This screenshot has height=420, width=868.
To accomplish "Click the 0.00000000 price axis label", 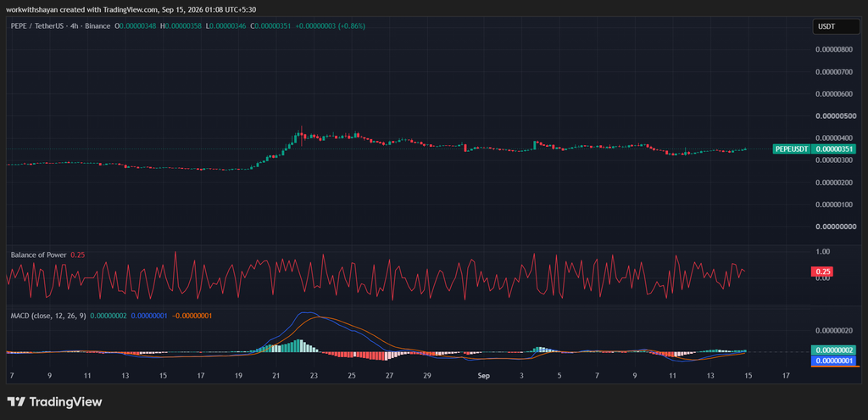I will click(834, 227).
